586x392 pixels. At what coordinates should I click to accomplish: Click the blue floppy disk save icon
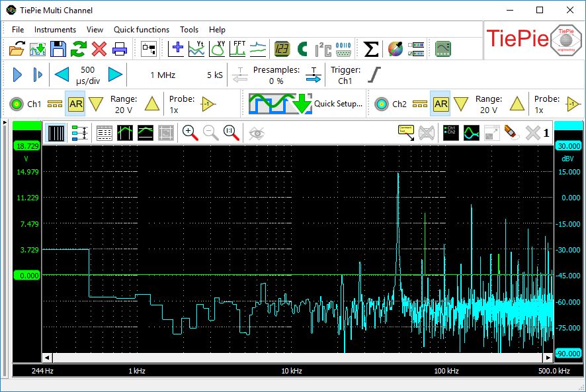(58, 48)
